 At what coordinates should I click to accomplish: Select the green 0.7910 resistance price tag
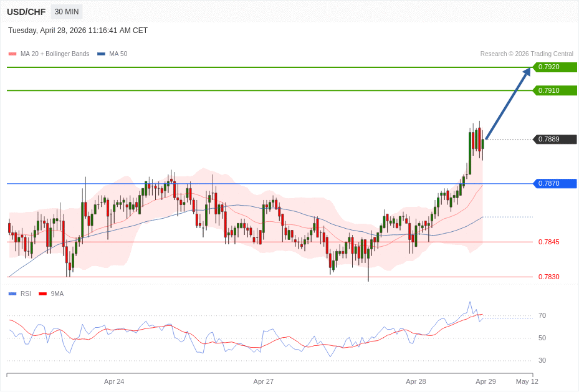(x=554, y=90)
